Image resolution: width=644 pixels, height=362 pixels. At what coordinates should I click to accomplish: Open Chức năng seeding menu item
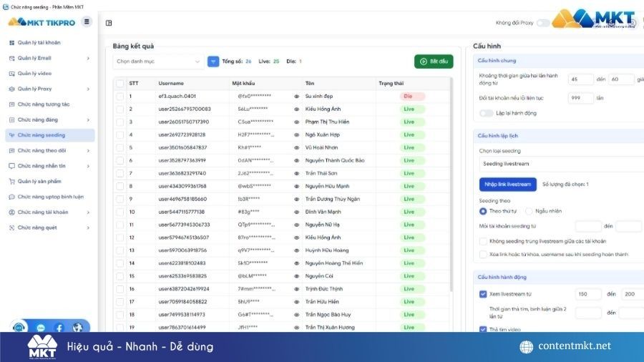pos(49,135)
